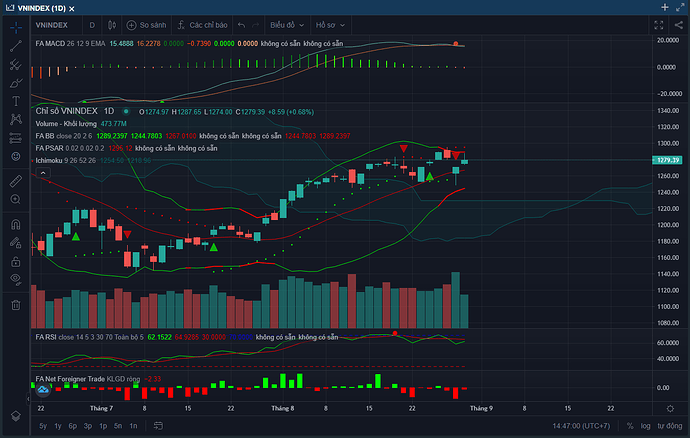The image size is (690, 438).
Task: Enter fullscreen chart mode
Action: [x=658, y=26]
